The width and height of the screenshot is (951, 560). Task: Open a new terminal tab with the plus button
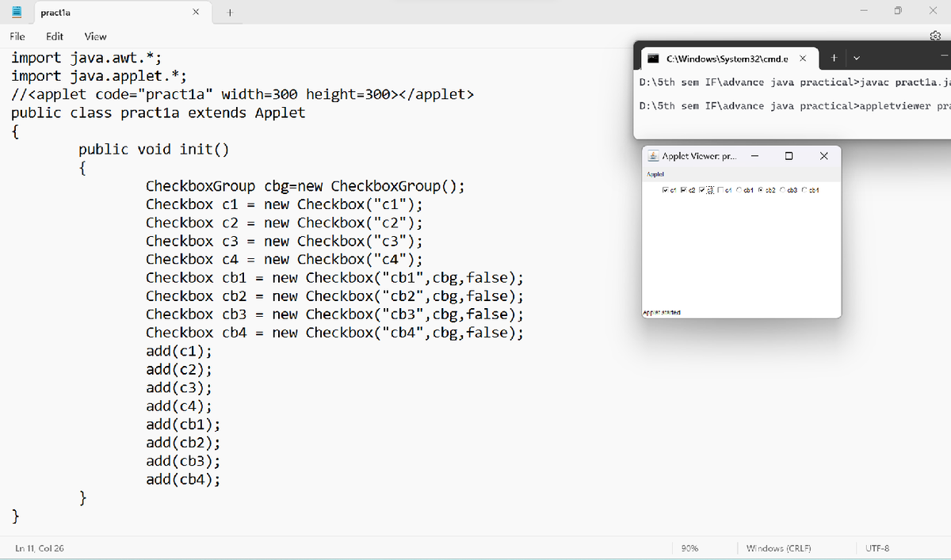point(833,58)
